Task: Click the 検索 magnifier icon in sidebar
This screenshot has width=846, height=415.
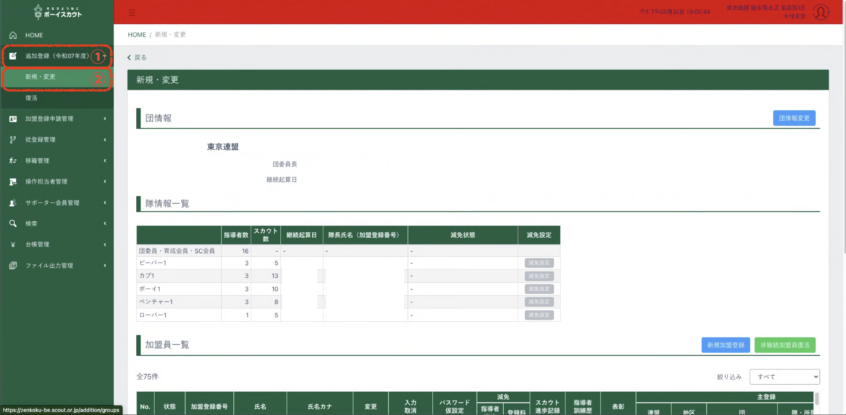Action: click(12, 224)
